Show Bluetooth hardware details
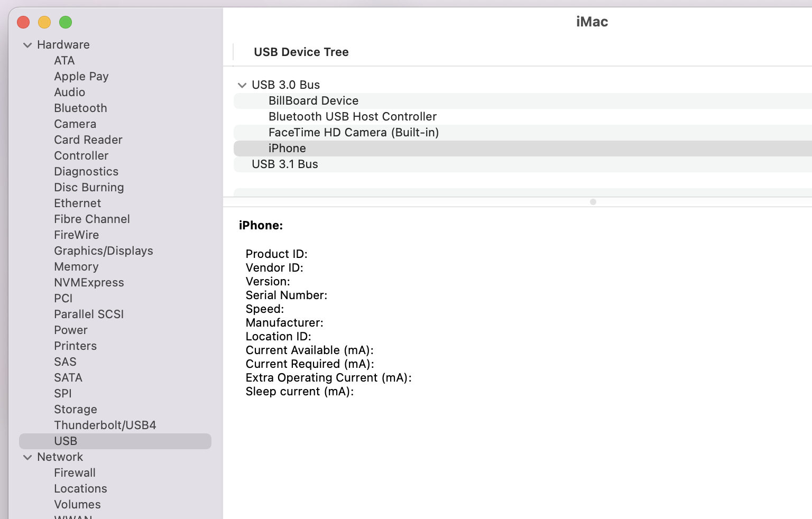 pos(80,108)
